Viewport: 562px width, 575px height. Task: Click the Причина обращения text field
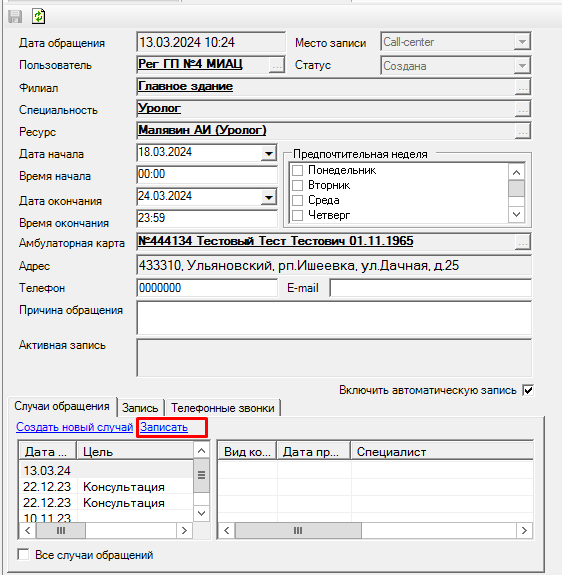(x=334, y=318)
